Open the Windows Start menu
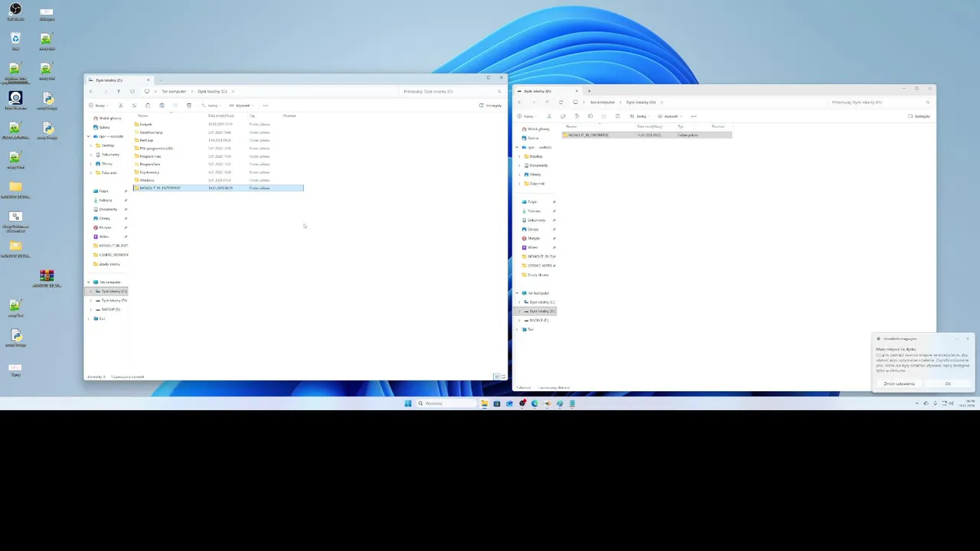This screenshot has width=980, height=551. click(x=408, y=403)
